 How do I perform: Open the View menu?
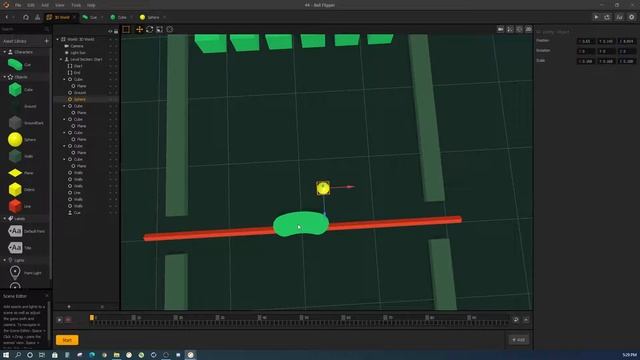coord(60,5)
